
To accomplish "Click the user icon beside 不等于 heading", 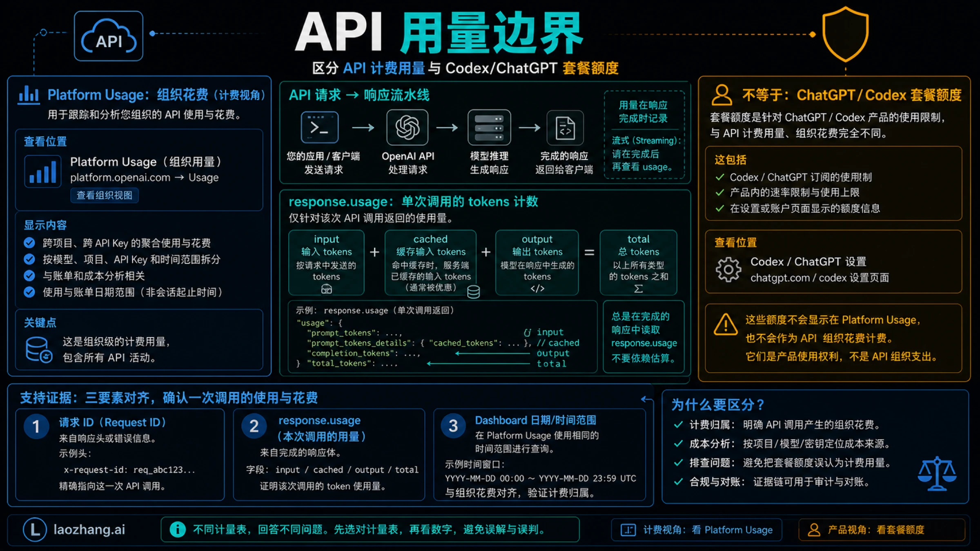I will (722, 95).
